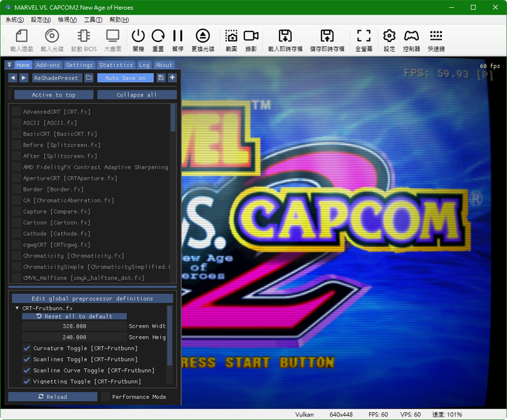
Task: Enable BasicCRT effect checkbox
Action: pos(17,134)
